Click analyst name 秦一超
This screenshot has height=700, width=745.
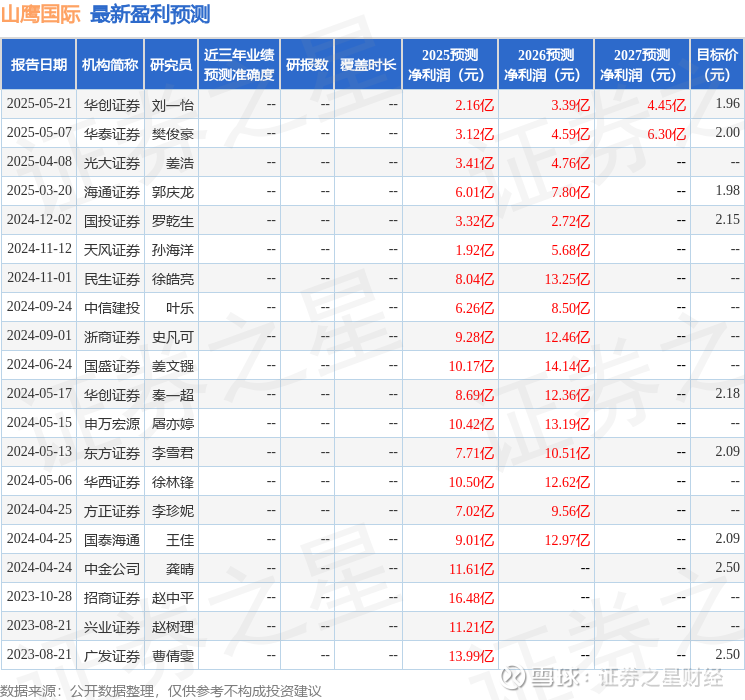pyautogui.click(x=172, y=395)
